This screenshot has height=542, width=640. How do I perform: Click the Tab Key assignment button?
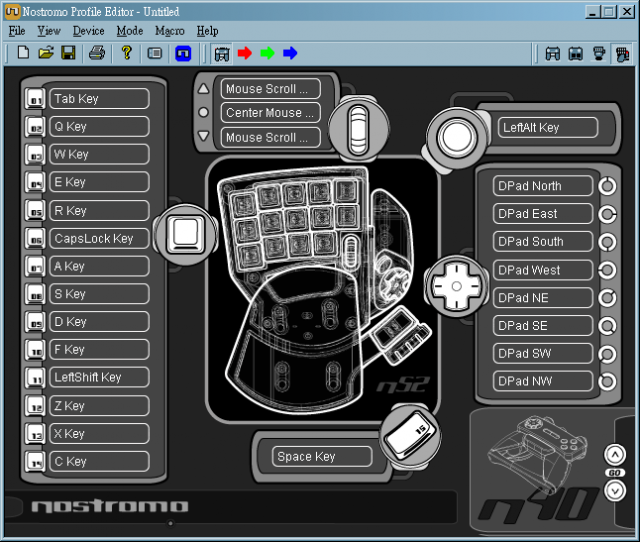[99, 99]
